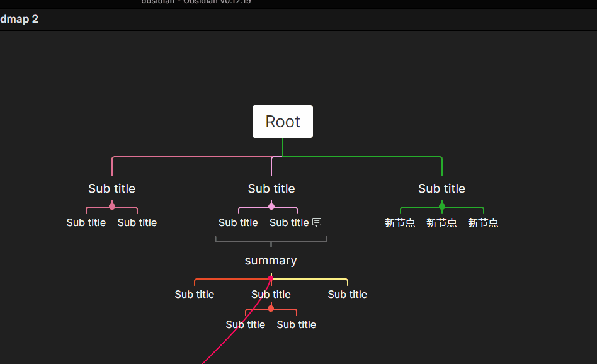Select the large Sub title above the dark-pink dot

(x=112, y=188)
